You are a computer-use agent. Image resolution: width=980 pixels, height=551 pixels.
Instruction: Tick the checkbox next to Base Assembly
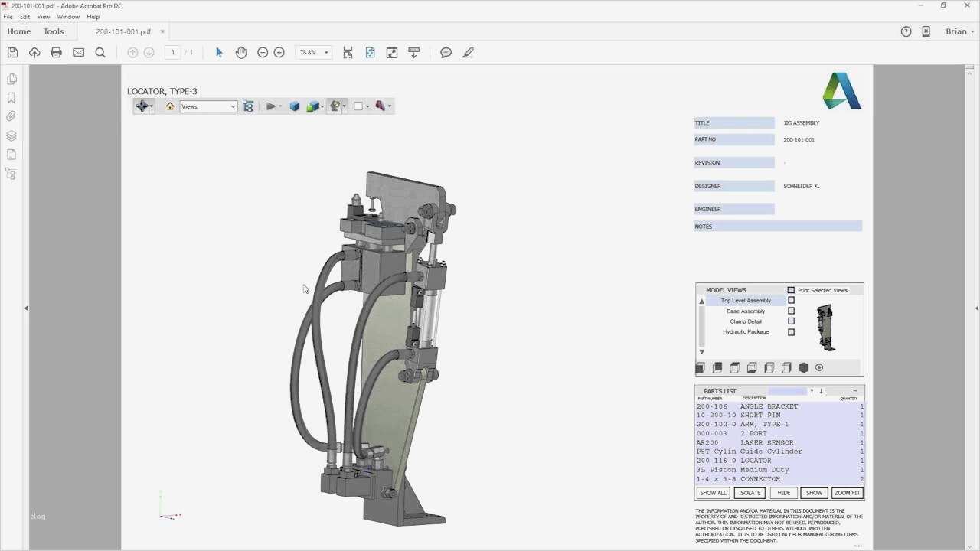(x=791, y=311)
